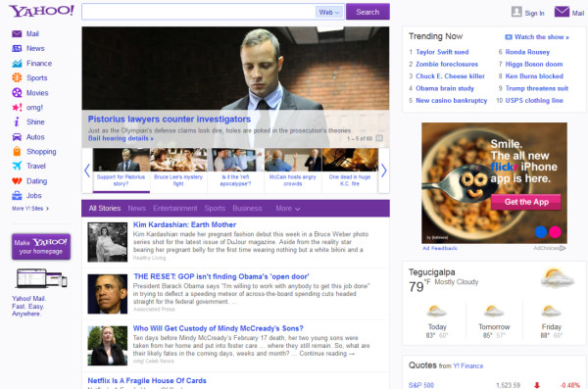Open the Web search type dropdown
This screenshot has width=588, height=389.
tap(329, 12)
